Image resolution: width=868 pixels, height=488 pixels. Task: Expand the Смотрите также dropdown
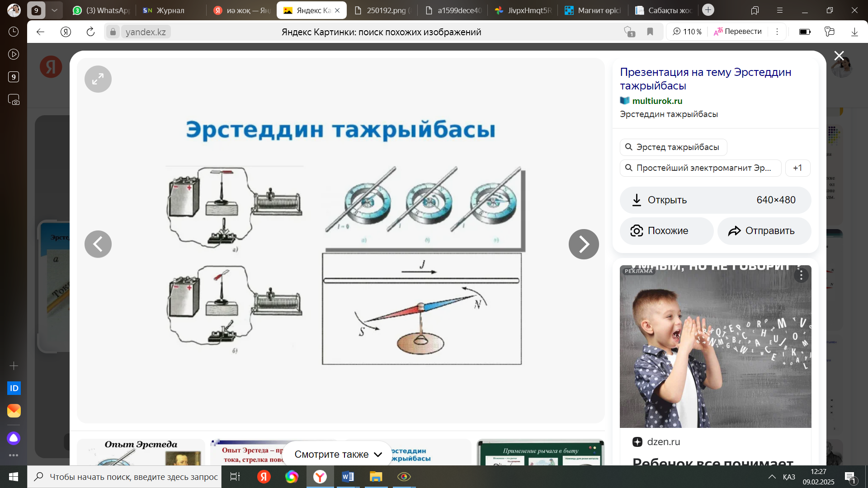coord(338,454)
